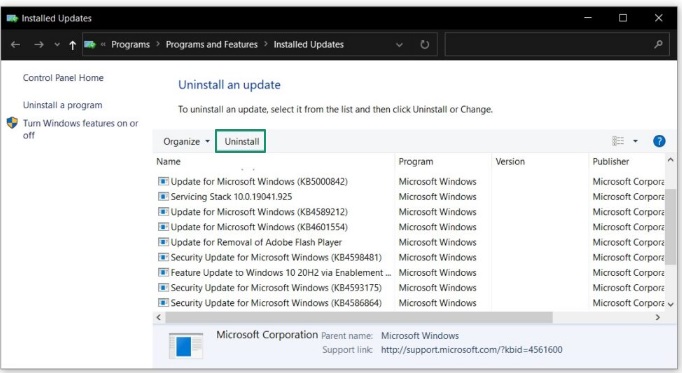Click the vertical scrollbar up arrow
Screen dimensions: 682x373
670,160
